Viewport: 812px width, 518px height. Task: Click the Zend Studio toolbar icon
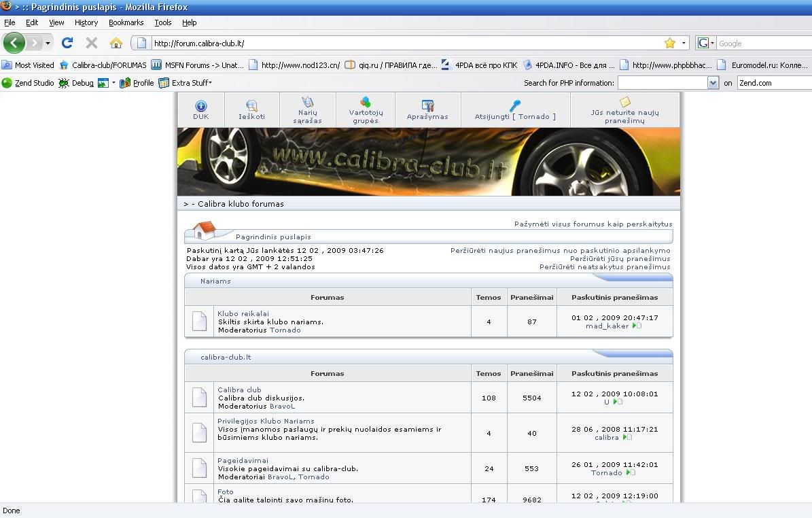pos(7,83)
